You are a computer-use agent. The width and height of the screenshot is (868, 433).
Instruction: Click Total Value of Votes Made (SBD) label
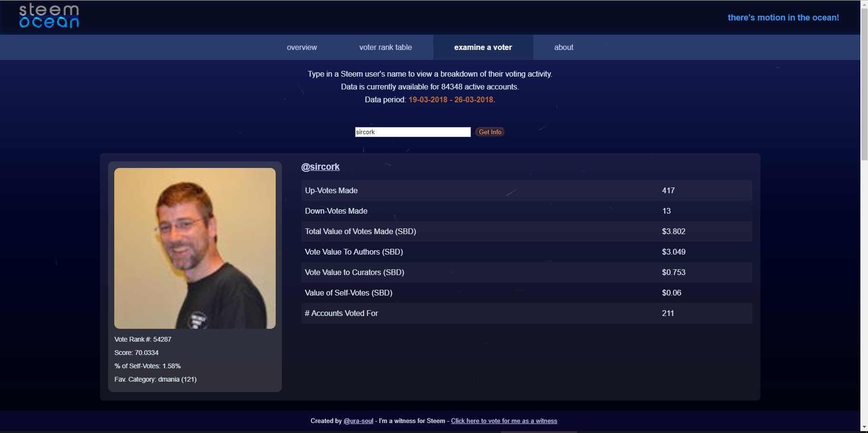[x=360, y=231]
